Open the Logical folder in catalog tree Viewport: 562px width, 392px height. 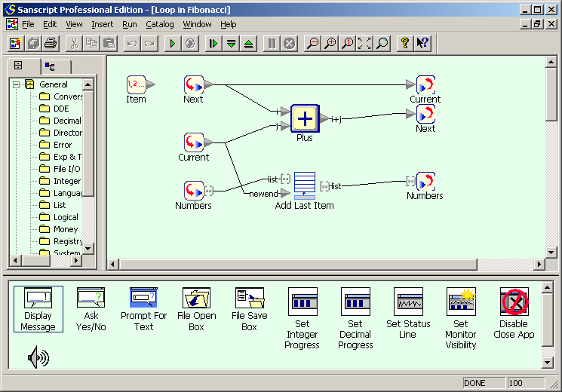pyautogui.click(x=59, y=217)
